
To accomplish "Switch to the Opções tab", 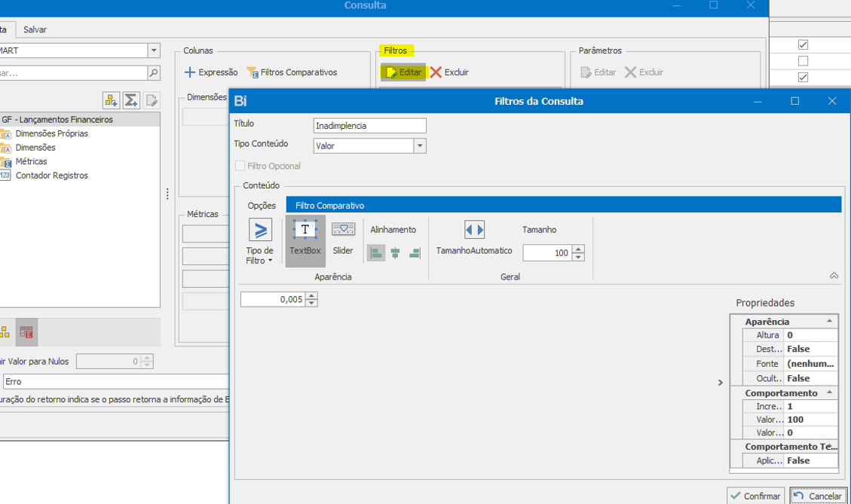I will pyautogui.click(x=262, y=206).
